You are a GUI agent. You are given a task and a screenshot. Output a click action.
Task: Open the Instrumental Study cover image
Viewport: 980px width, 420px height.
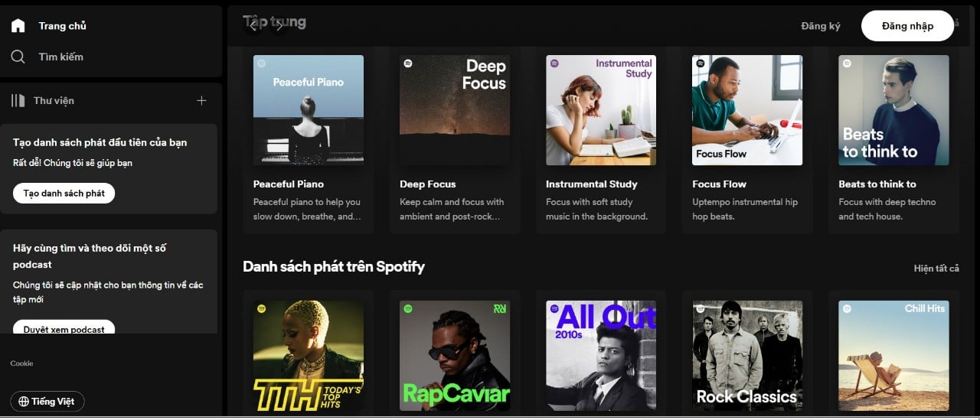click(601, 110)
